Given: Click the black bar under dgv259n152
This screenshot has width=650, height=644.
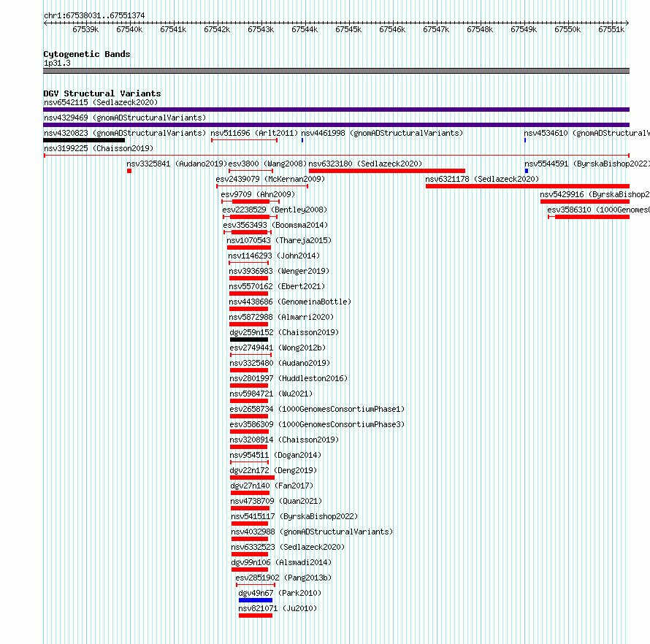Looking at the screenshot, I should 249,340.
